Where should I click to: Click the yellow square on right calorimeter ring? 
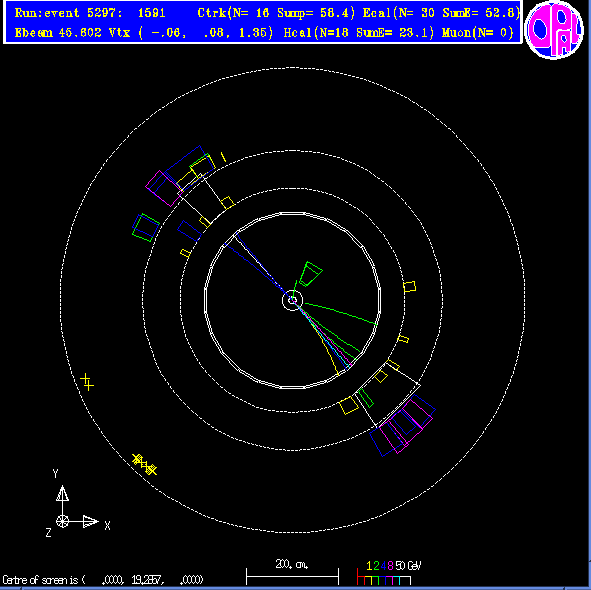point(410,287)
